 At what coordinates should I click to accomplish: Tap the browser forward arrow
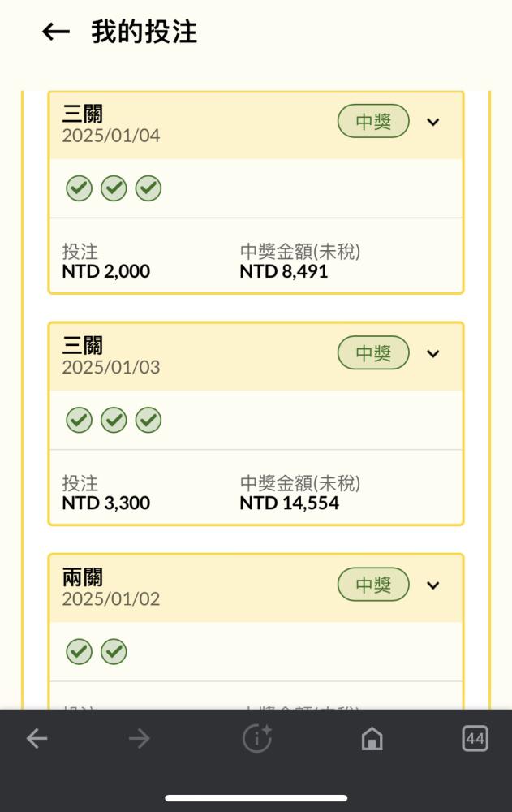coord(140,738)
